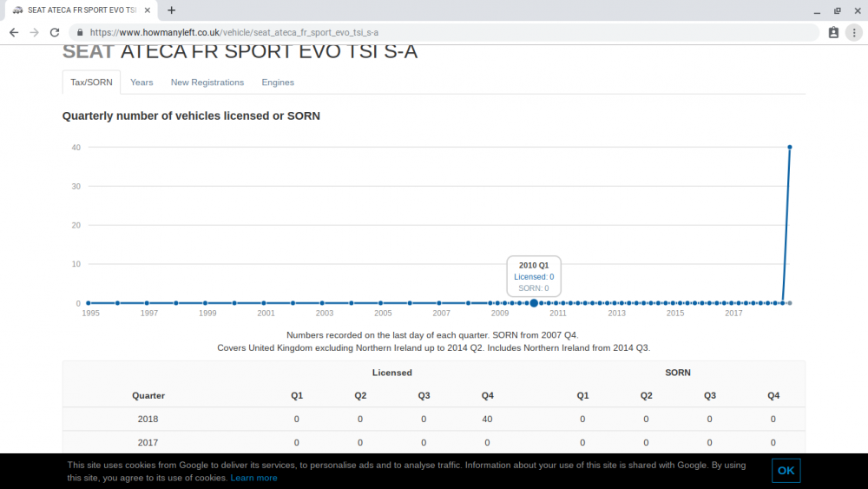Image resolution: width=868 pixels, height=489 pixels.
Task: Click the 2018 row year label
Action: pos(148,420)
